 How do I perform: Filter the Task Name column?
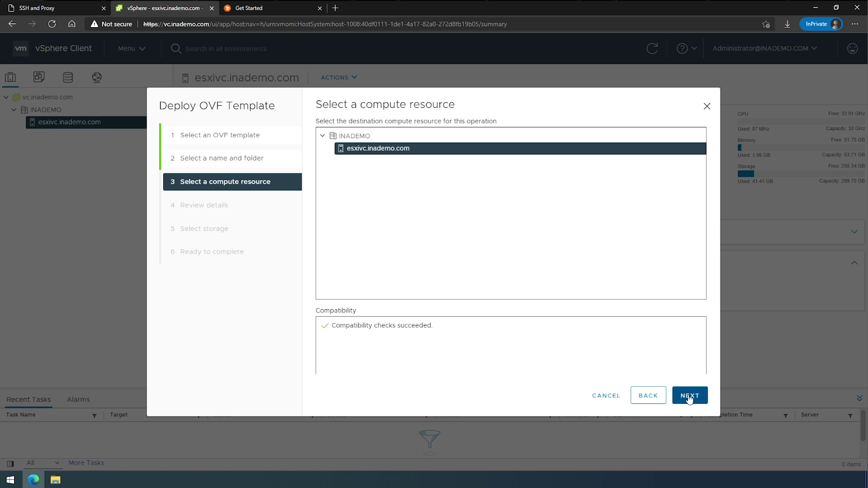(x=94, y=415)
